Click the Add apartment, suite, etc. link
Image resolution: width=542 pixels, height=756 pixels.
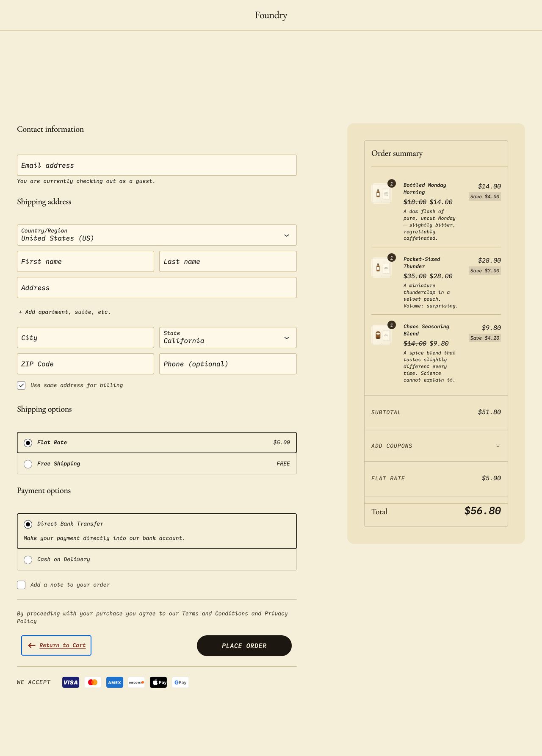65,312
